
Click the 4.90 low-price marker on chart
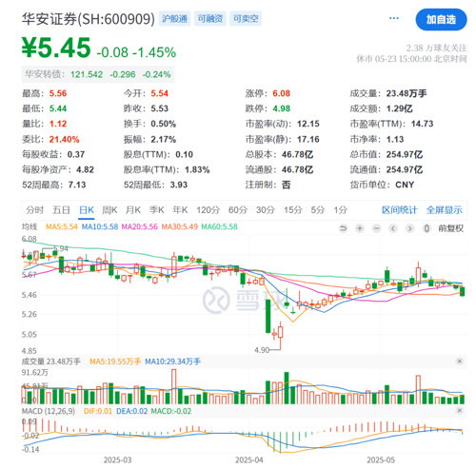262,350
